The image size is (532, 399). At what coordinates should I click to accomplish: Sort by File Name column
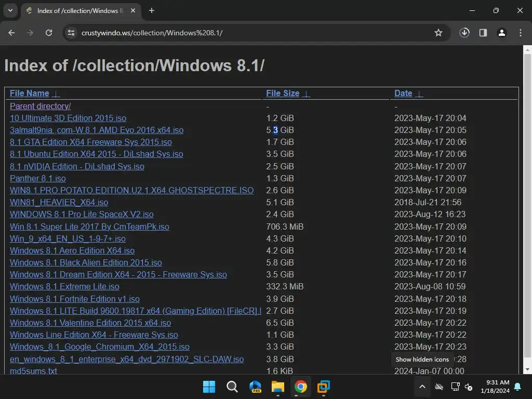tap(29, 94)
